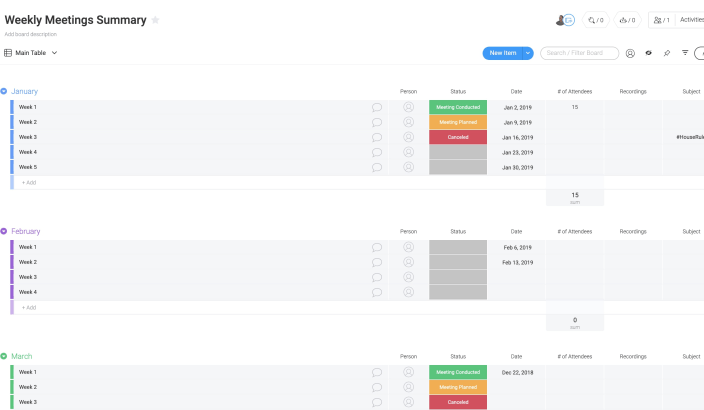Select the January group title
704x410 pixels.
pos(24,91)
